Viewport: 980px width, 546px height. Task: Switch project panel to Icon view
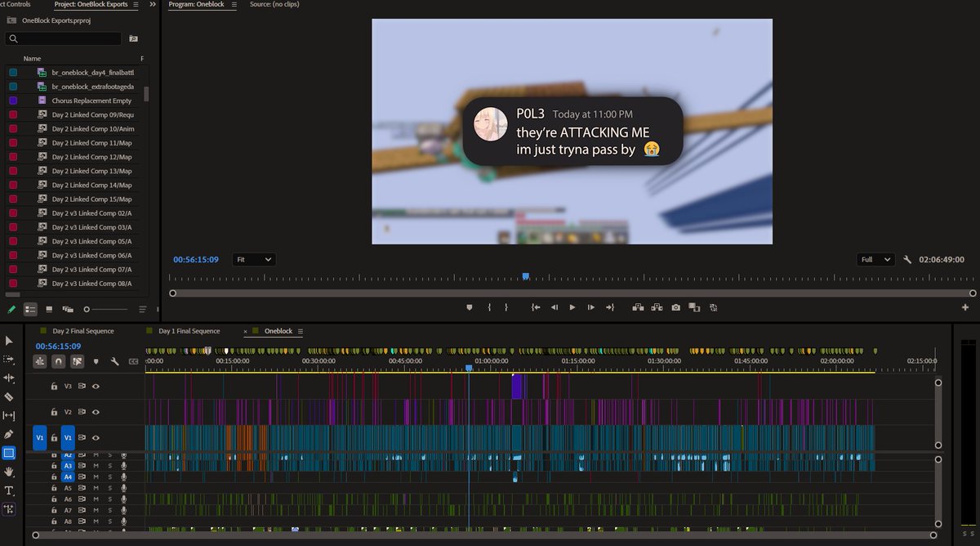click(49, 309)
